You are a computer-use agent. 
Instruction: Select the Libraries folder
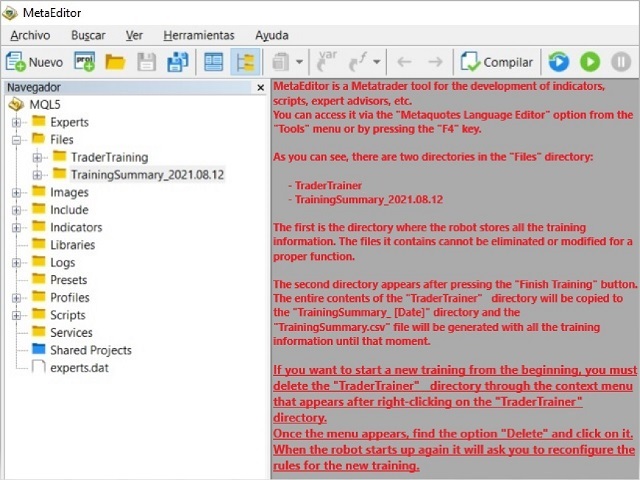73,245
